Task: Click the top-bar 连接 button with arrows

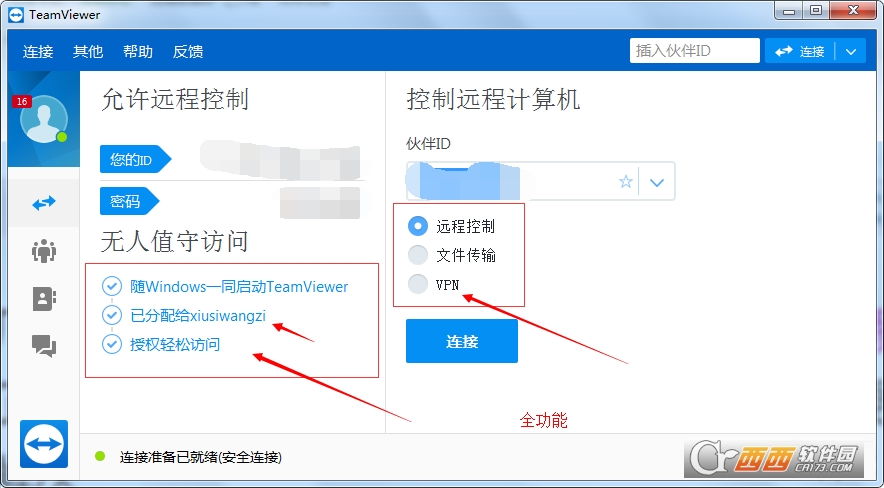Action: 799,51
